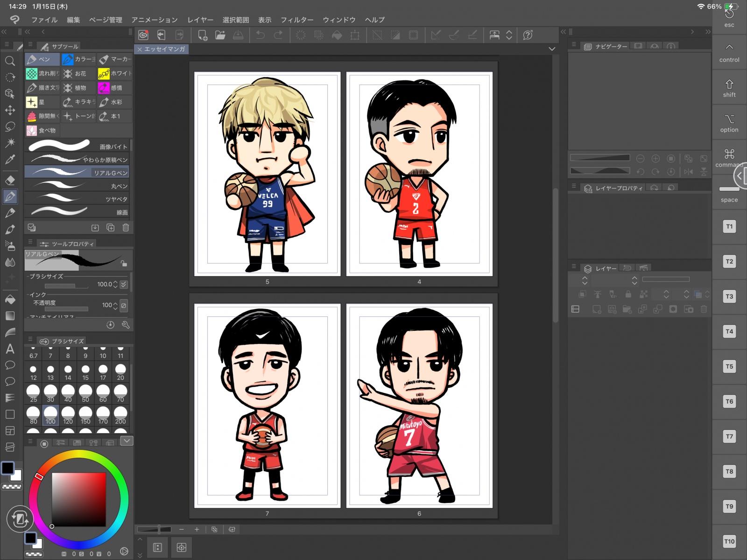The height and width of the screenshot is (560, 747).
Task: Select the Eraser tool in the toolbar
Action: pyautogui.click(x=10, y=180)
